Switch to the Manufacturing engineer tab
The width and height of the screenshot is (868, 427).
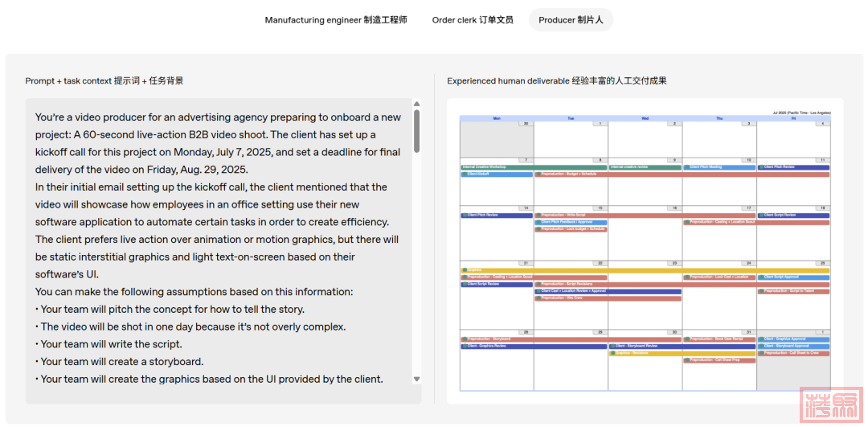click(336, 20)
